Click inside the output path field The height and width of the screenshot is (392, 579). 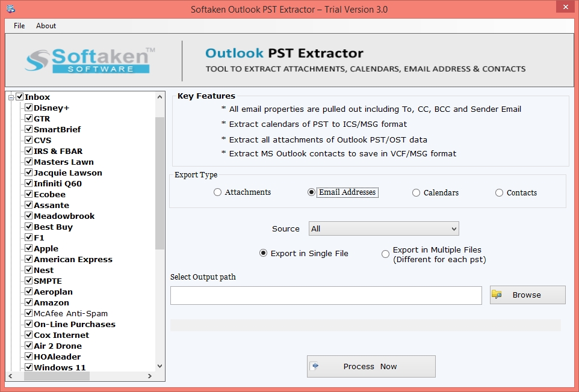[326, 295]
